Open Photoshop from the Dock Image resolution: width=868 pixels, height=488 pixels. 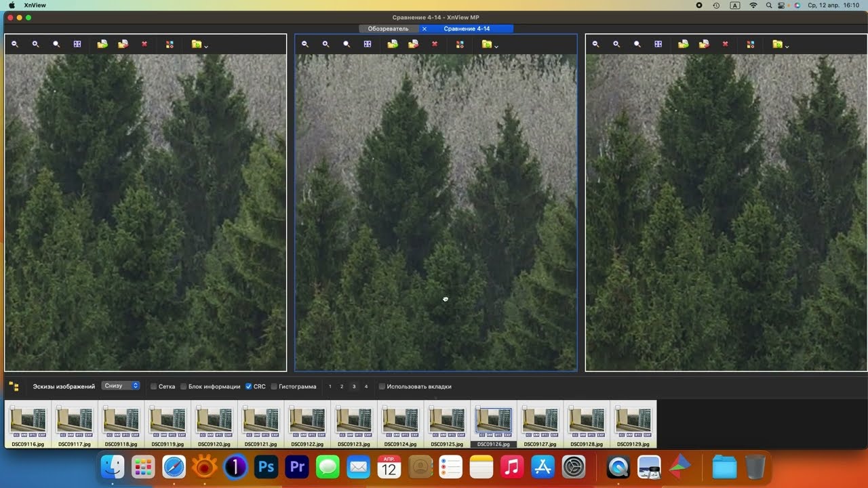[x=266, y=467]
